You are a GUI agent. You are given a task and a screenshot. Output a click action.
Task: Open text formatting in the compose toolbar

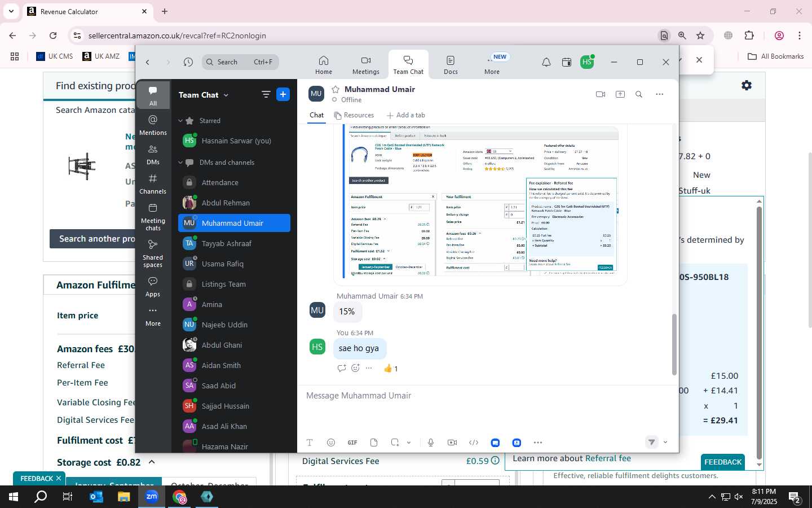310,443
